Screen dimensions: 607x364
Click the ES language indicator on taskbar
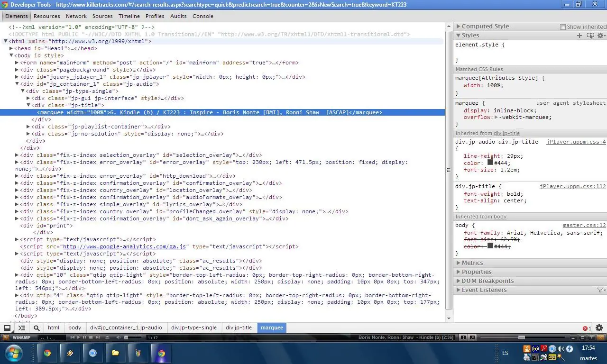click(505, 353)
